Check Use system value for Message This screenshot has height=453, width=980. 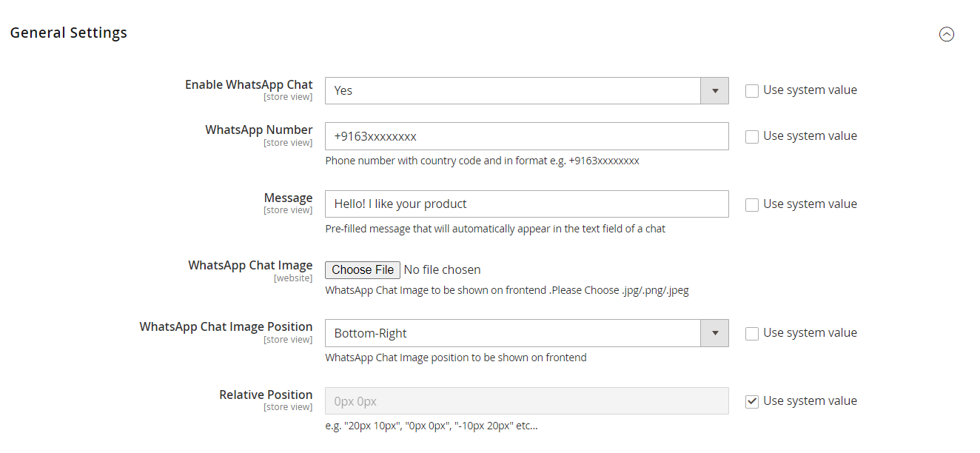pos(752,205)
